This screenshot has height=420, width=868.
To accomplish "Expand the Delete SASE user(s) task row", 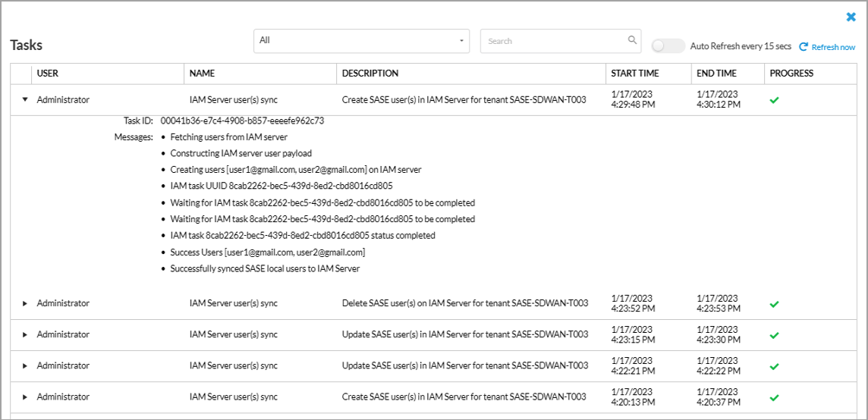I will (24, 303).
